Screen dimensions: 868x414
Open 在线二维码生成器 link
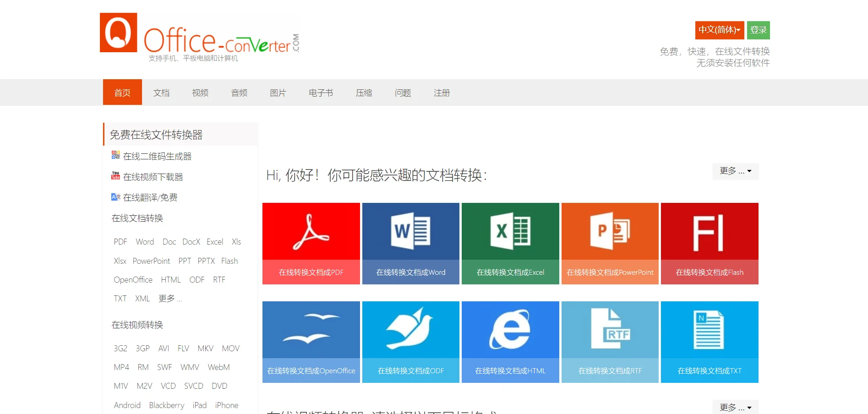pos(157,156)
